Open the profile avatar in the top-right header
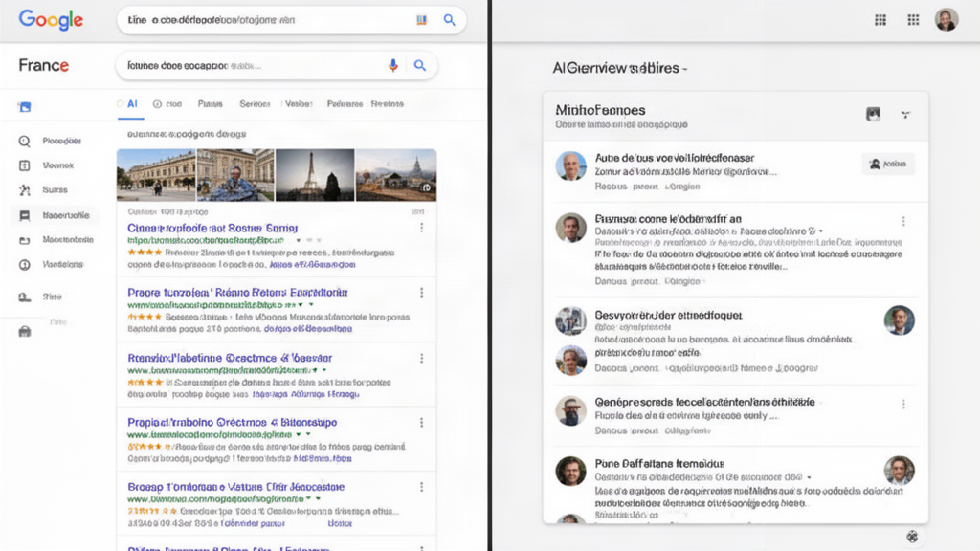Screen dimensions: 980x551 [947, 20]
